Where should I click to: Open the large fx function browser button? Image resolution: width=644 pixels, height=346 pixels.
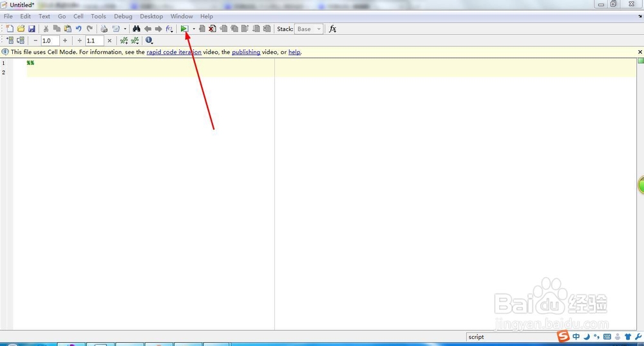point(333,29)
